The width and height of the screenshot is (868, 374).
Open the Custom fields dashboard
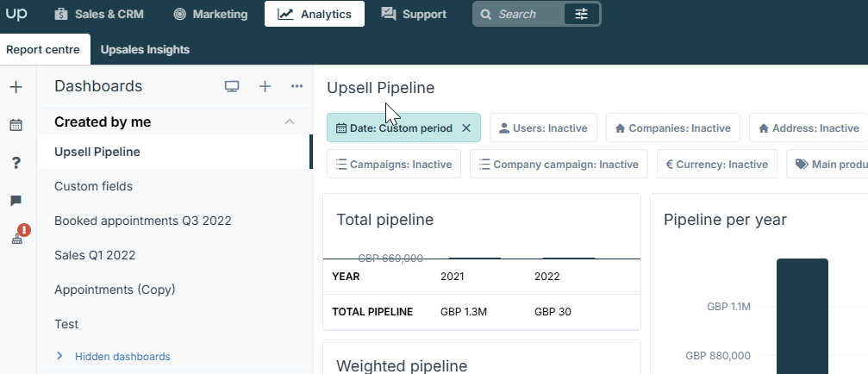coord(174,186)
